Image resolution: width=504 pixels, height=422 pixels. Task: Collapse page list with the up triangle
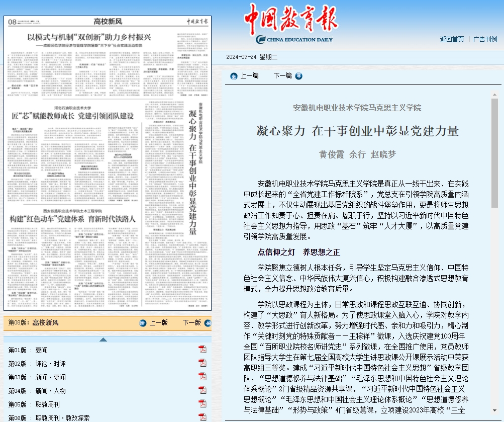(x=103, y=340)
